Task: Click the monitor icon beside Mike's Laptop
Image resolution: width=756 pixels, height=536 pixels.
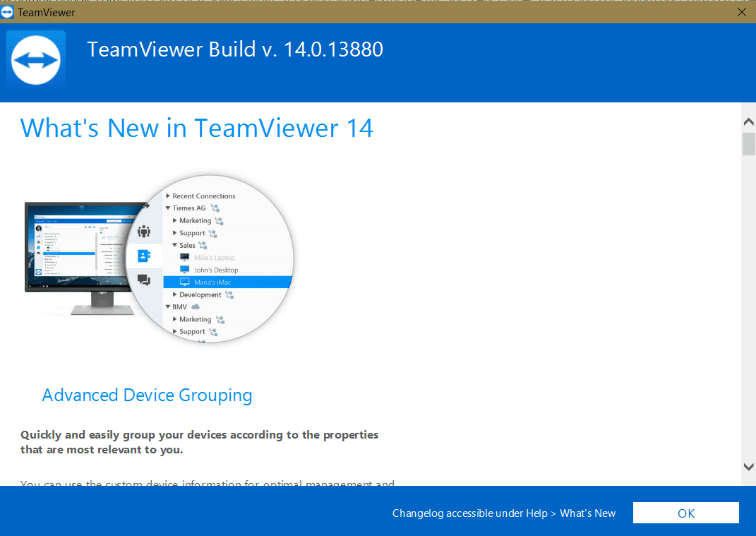Action: click(x=185, y=258)
